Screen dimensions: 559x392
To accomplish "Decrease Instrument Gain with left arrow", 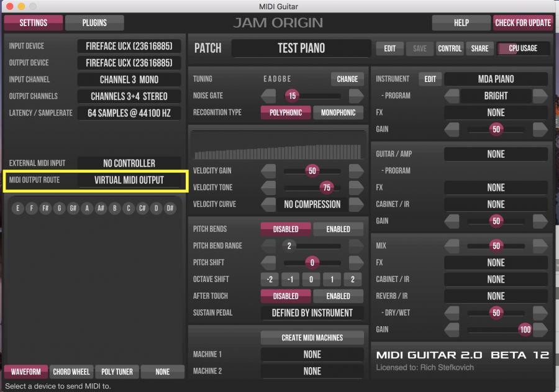I will tap(452, 129).
